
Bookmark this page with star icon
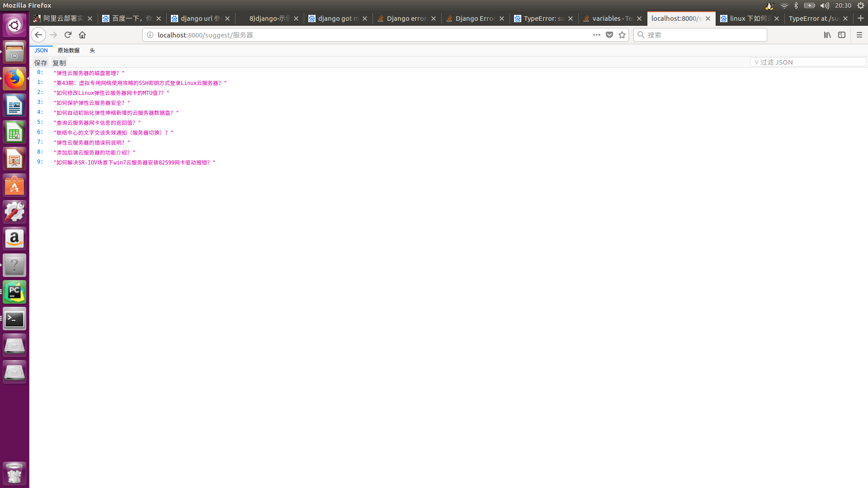[x=622, y=35]
